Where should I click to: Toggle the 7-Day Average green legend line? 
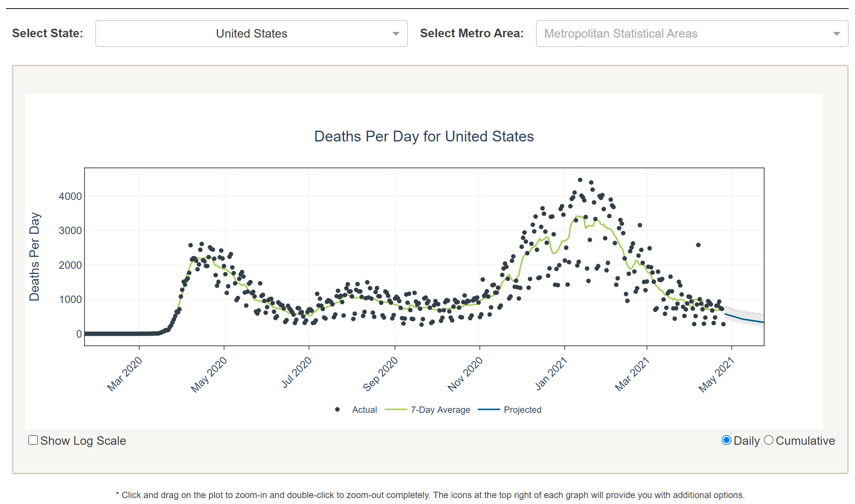pyautogui.click(x=396, y=409)
